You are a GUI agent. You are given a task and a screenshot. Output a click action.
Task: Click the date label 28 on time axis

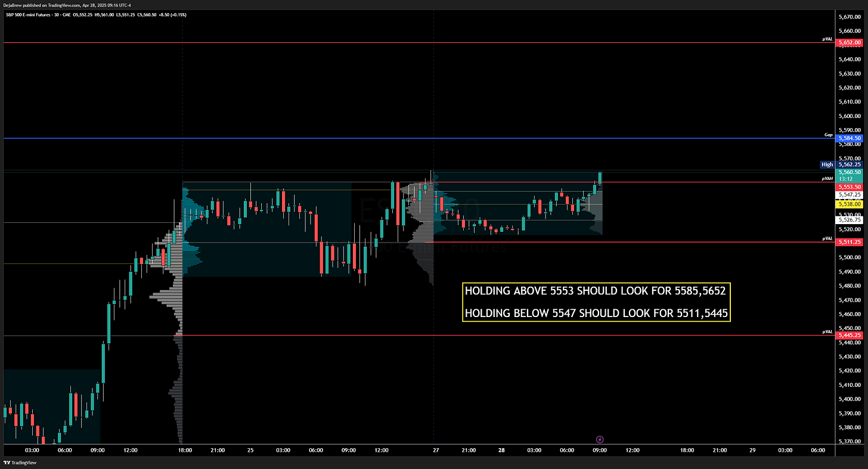pos(501,451)
